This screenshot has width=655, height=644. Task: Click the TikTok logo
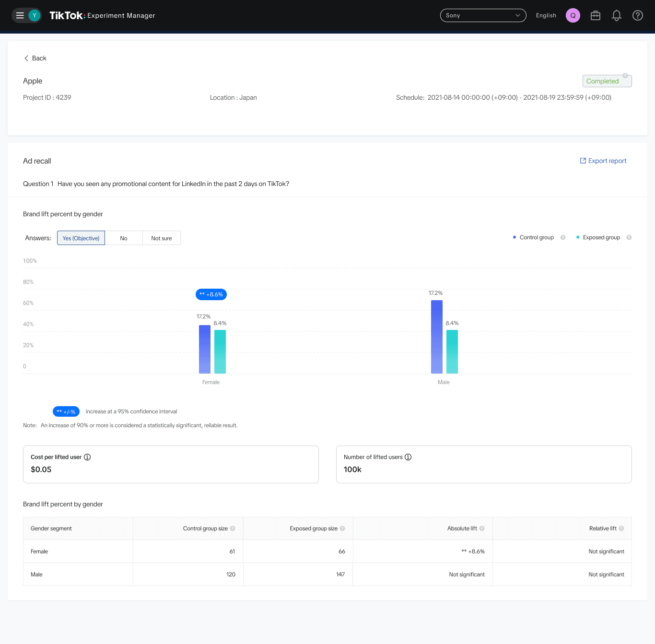click(66, 15)
